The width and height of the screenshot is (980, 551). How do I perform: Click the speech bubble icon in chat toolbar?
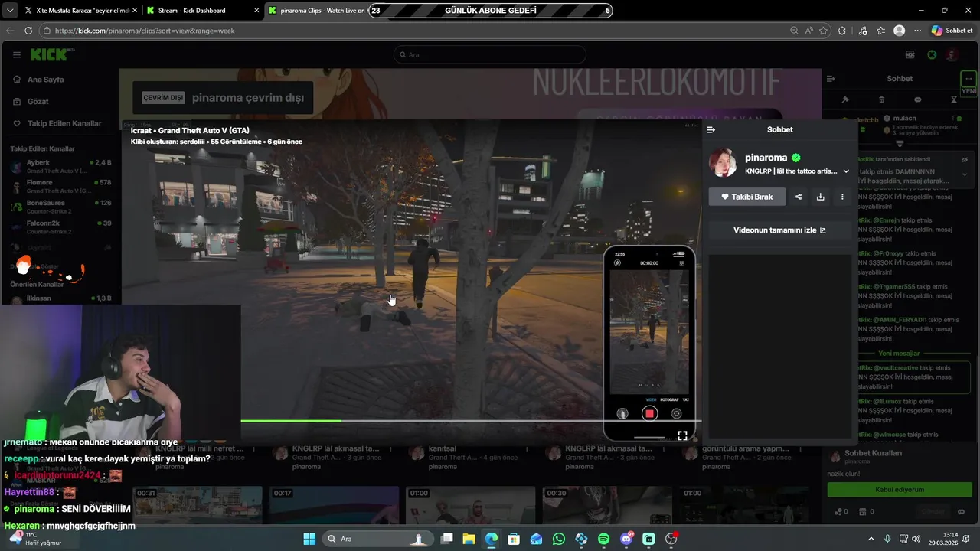coord(917,99)
